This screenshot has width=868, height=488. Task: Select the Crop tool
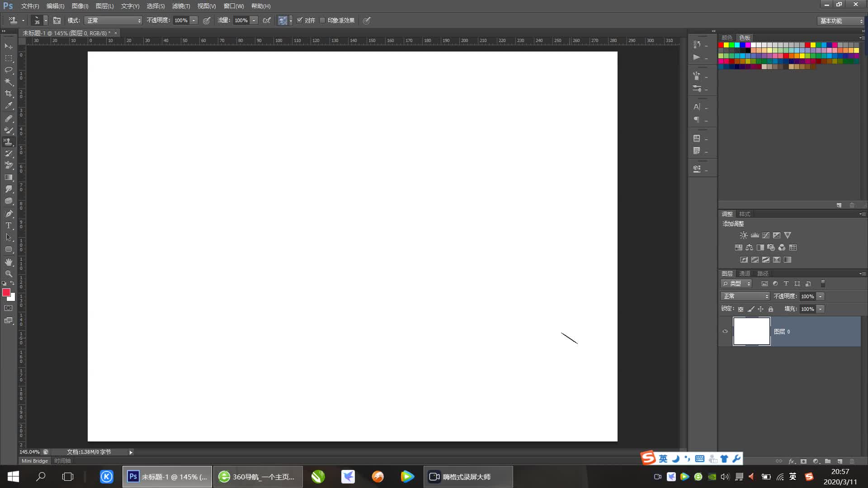[9, 94]
